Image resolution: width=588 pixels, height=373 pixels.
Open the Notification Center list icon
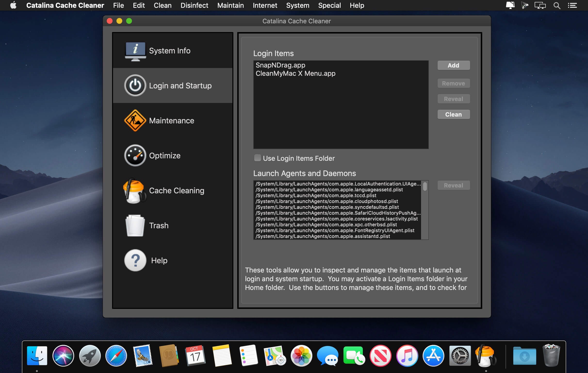tap(572, 5)
